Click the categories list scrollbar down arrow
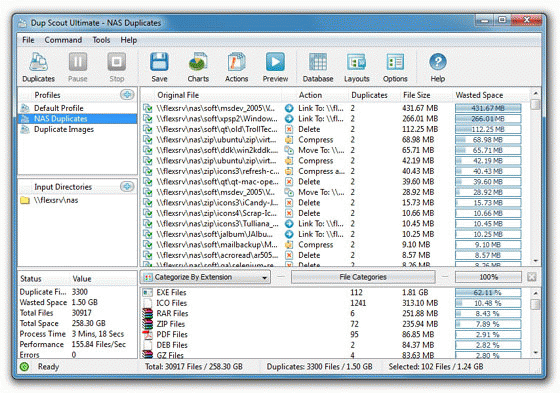Screen dimensions: 560x393 (x=535, y=353)
